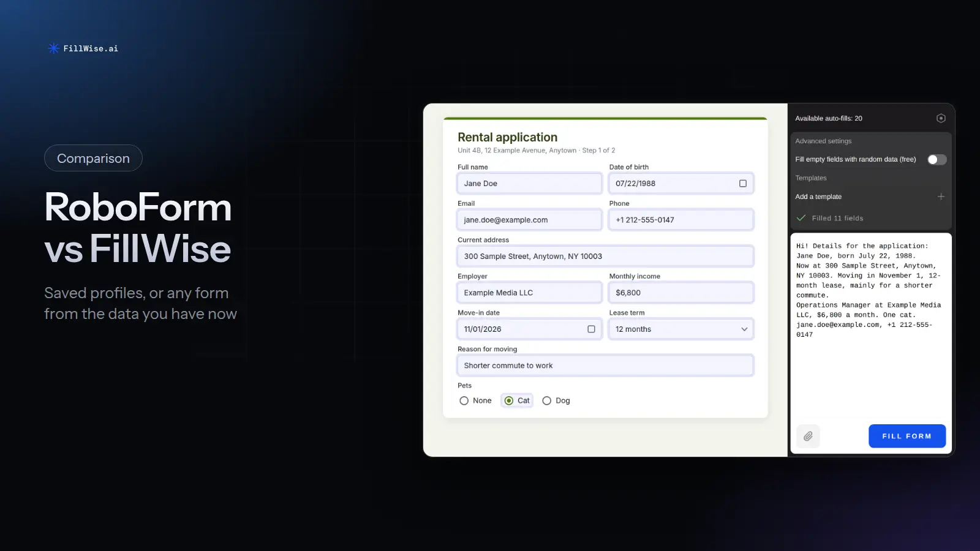
Task: Open the calendar icon in Move-in date
Action: pyautogui.click(x=591, y=329)
